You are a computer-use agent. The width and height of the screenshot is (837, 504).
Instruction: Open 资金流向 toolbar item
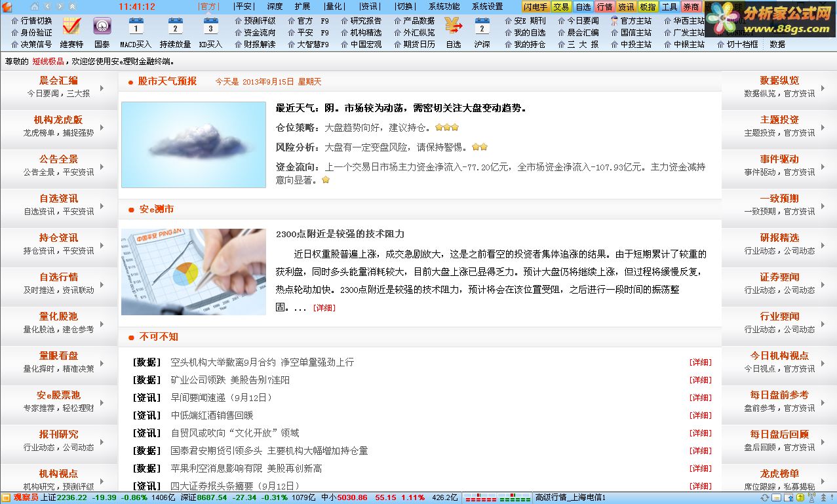pos(255,33)
